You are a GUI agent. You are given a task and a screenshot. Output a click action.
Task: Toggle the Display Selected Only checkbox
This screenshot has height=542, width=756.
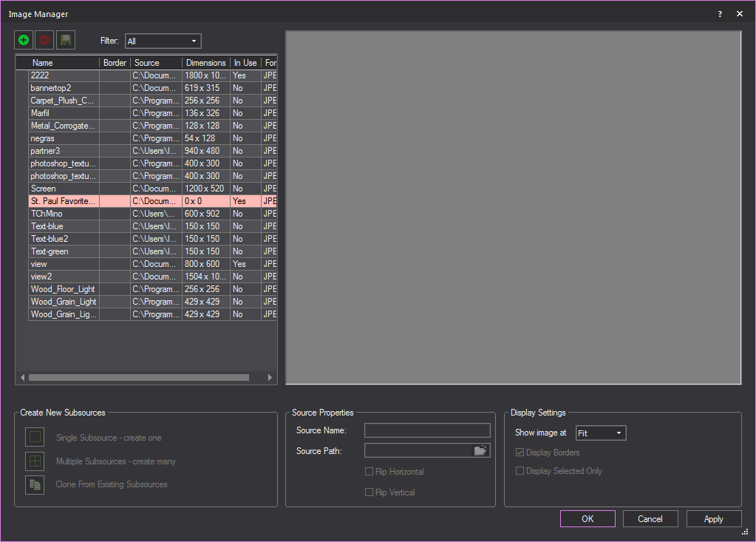[520, 470]
